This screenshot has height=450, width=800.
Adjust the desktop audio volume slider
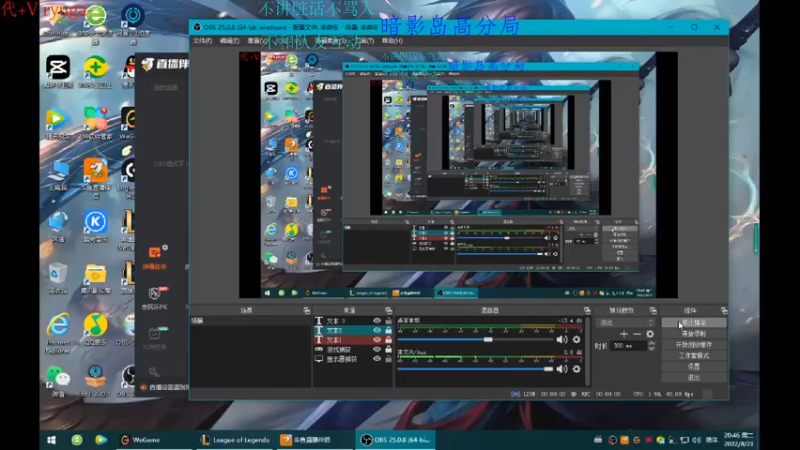pos(488,339)
